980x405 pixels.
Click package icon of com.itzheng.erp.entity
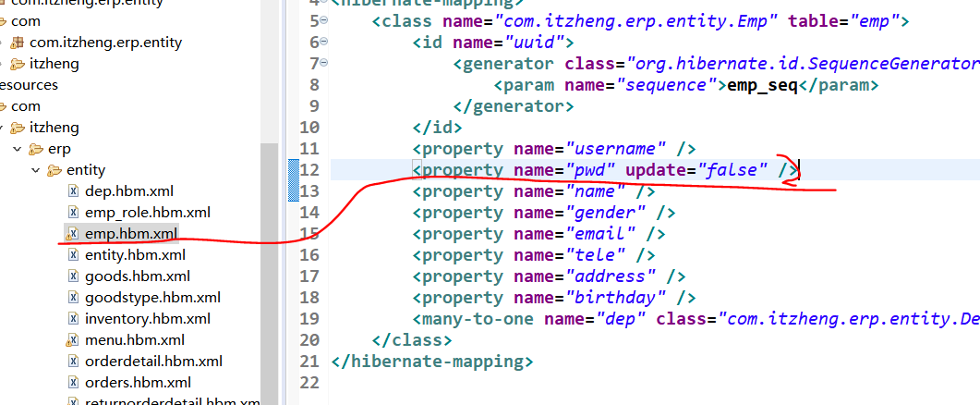click(x=18, y=43)
